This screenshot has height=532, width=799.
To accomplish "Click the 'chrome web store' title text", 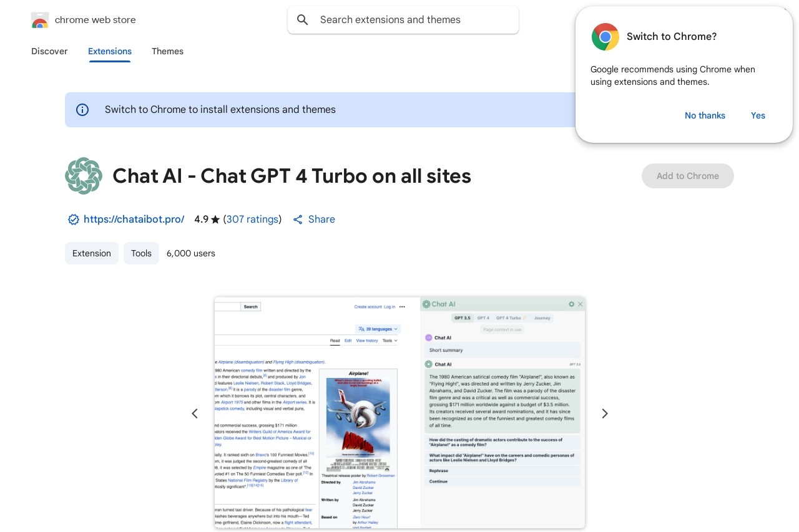I will pyautogui.click(x=96, y=20).
